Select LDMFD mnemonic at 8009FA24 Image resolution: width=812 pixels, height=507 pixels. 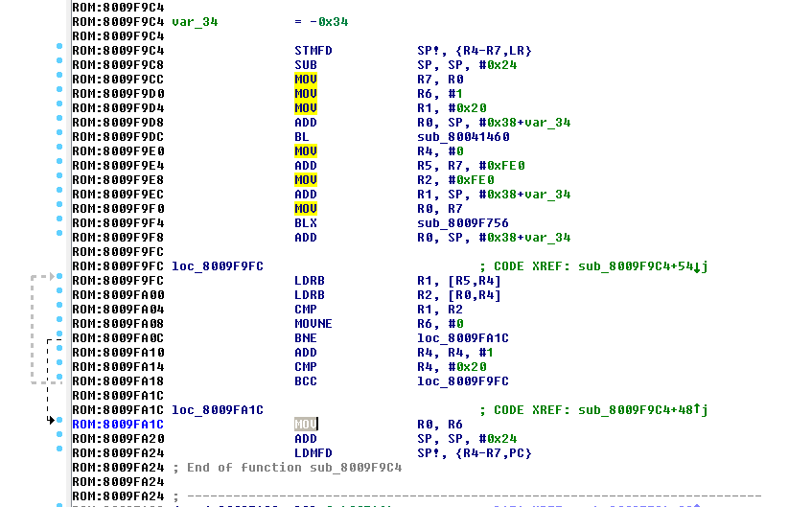coord(313,453)
